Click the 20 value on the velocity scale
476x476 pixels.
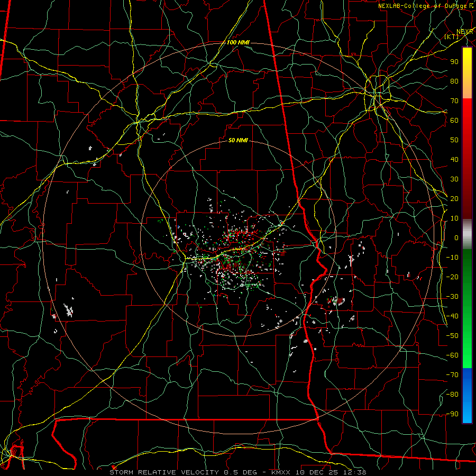pyautogui.click(x=454, y=198)
